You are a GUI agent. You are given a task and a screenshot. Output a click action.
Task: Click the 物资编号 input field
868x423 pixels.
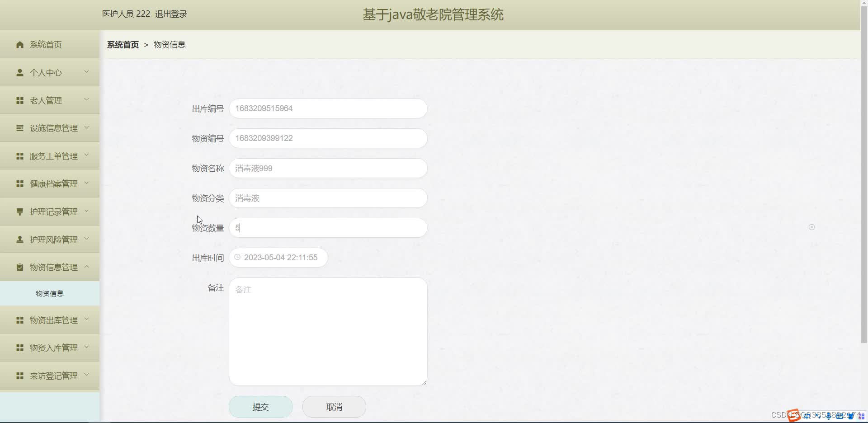(x=328, y=138)
